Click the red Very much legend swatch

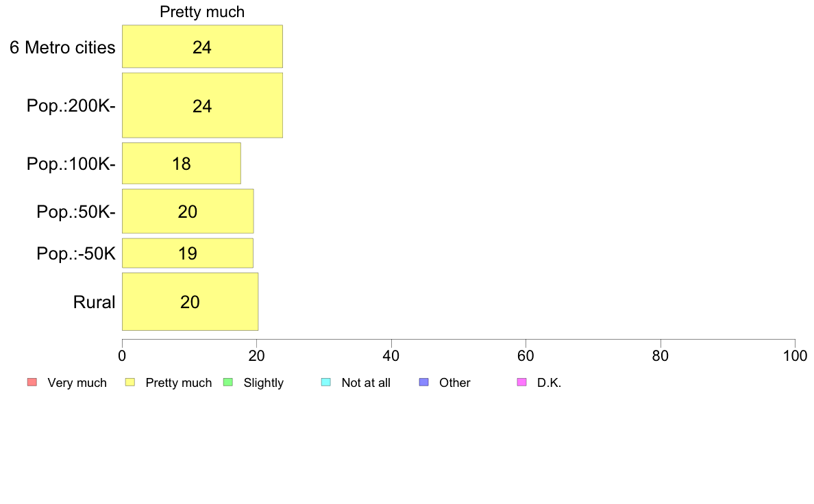[x=32, y=383]
